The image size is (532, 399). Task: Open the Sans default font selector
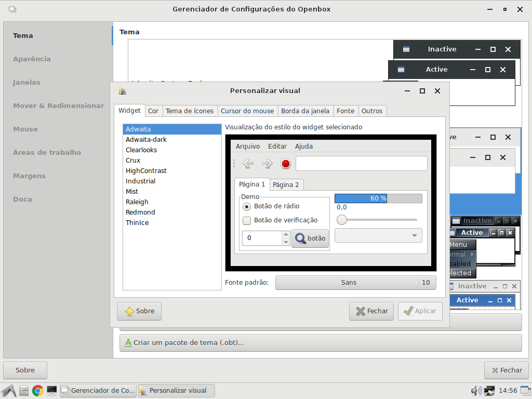click(x=355, y=283)
